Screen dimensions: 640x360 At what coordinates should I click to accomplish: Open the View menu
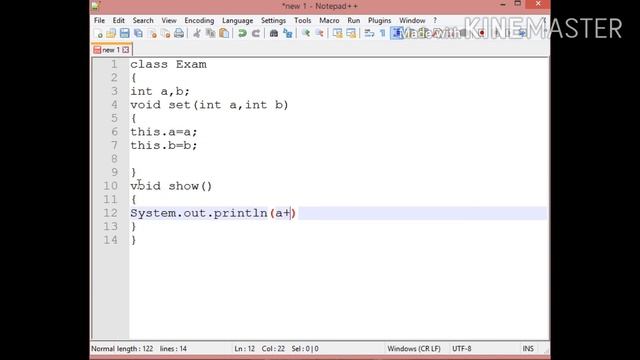(x=169, y=20)
